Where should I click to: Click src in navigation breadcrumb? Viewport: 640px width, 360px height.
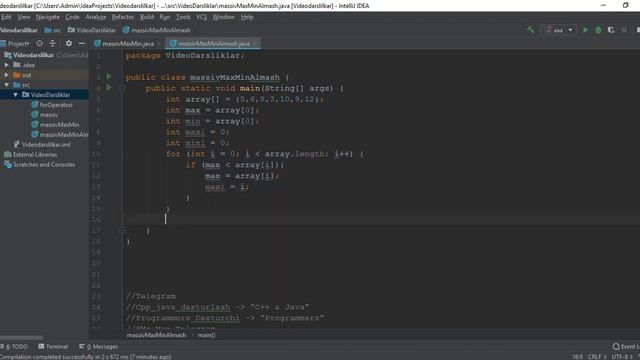point(53,30)
